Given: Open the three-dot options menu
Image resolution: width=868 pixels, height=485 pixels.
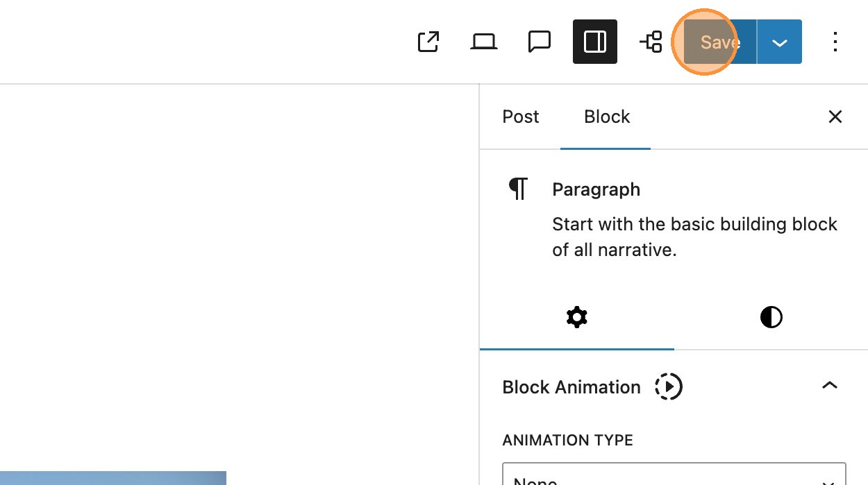Looking at the screenshot, I should click(x=835, y=42).
